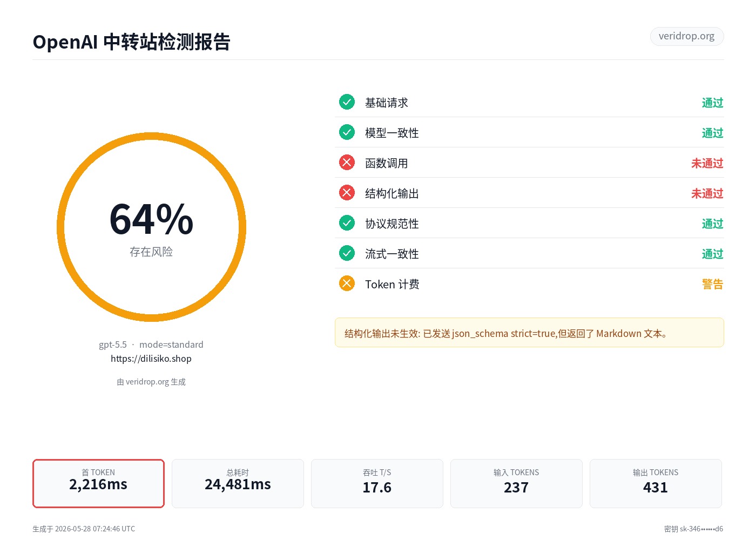Click the green check icon beside 协议规范性
Screen dimensions: 756x540
pos(347,223)
